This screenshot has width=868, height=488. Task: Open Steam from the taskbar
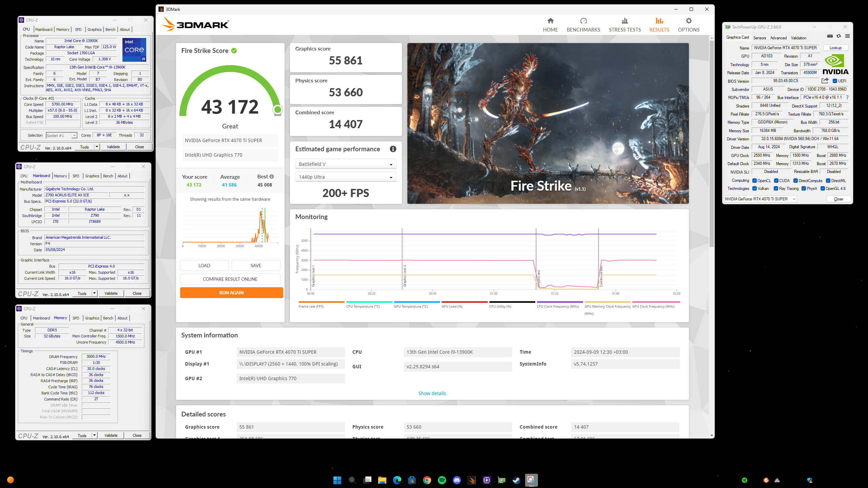tap(516, 480)
